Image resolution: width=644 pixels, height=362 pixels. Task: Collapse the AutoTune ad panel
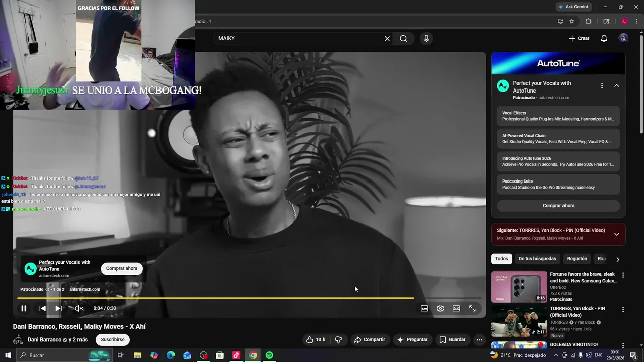tap(616, 86)
